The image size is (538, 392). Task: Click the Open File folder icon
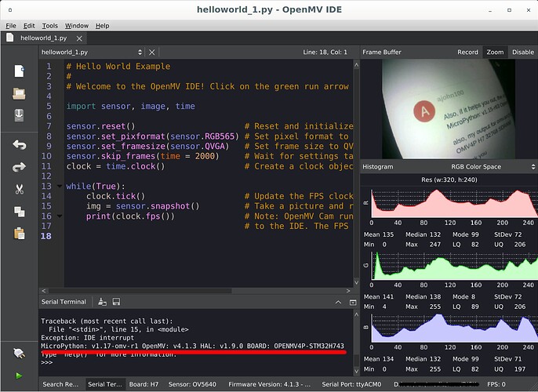click(19, 94)
